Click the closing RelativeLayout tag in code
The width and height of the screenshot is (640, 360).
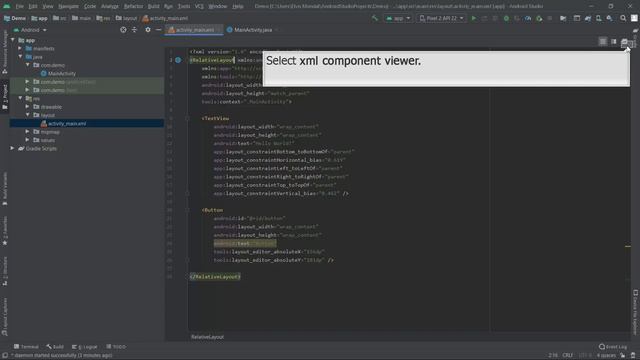(x=215, y=277)
